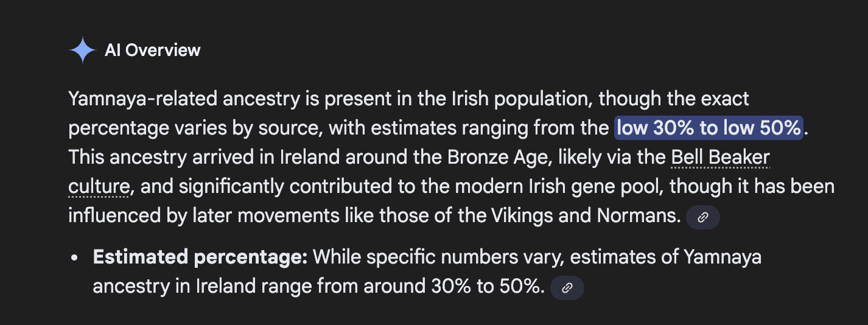Click the underlined word "culture"
This screenshot has height=325, width=868.
tap(99, 187)
